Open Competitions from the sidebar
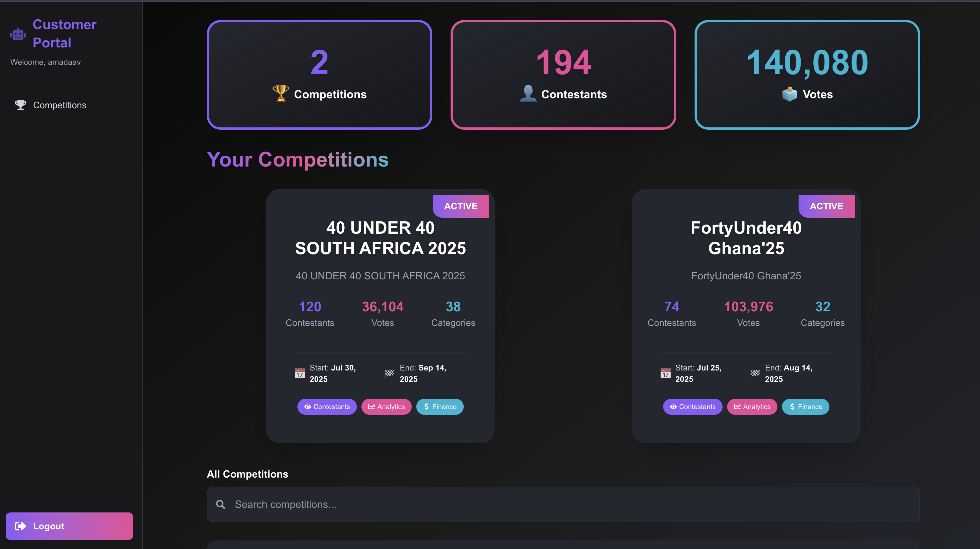 [x=59, y=105]
